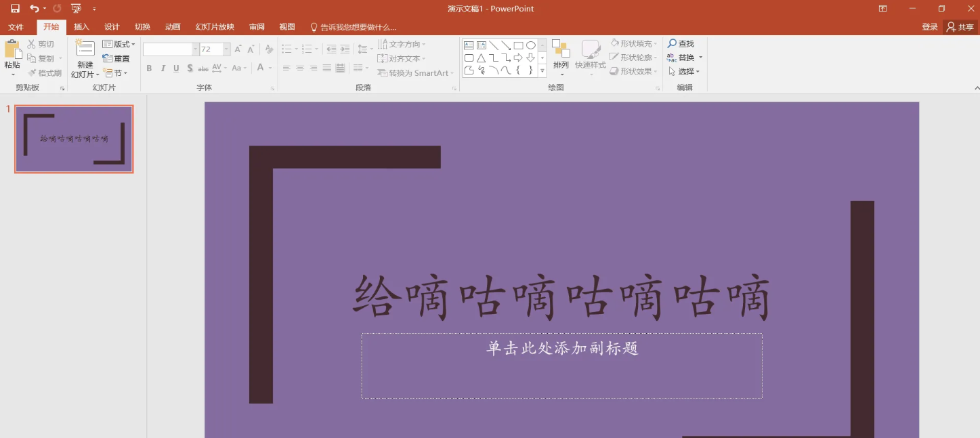Click the Find (查找) magnifier button

[681, 43]
